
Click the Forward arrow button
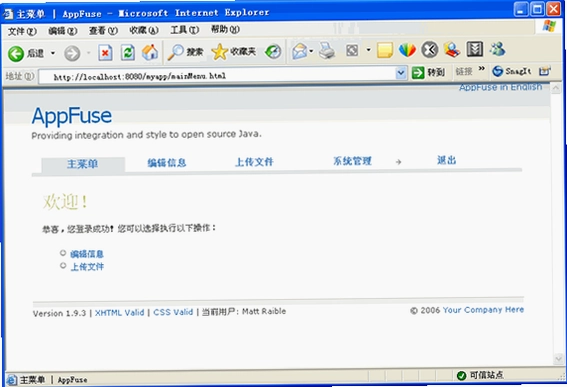point(72,54)
